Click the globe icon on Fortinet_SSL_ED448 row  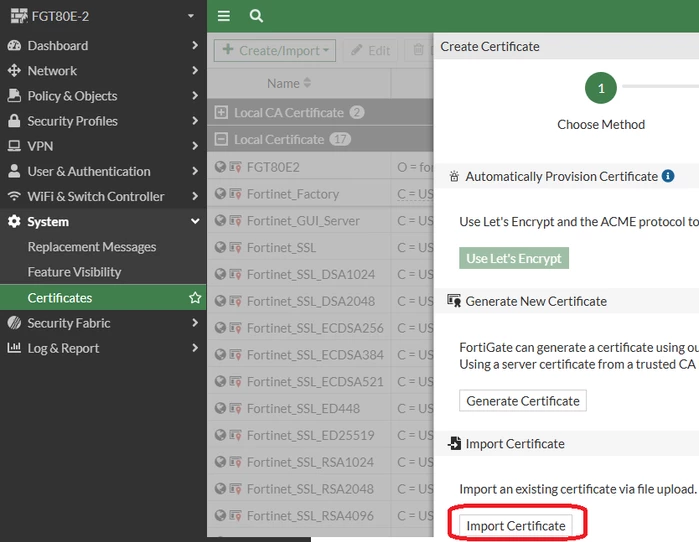point(220,408)
